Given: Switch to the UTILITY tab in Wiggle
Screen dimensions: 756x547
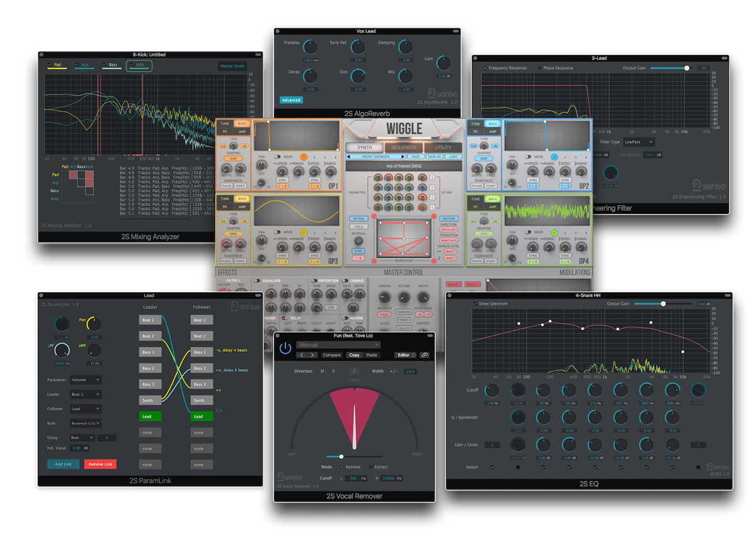Looking at the screenshot, I should tap(443, 147).
